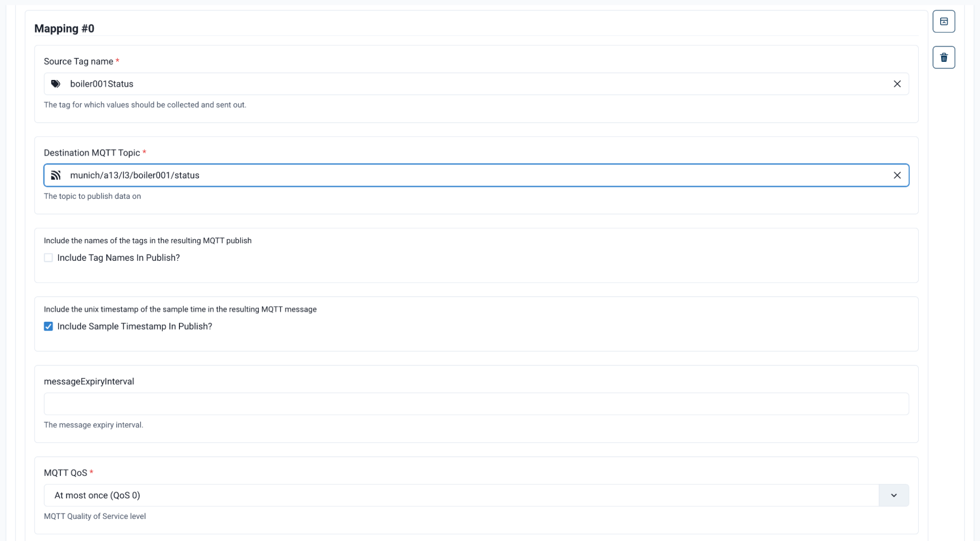
Task: Click the 'Destination MQTT Topic' field label
Action: (92, 153)
